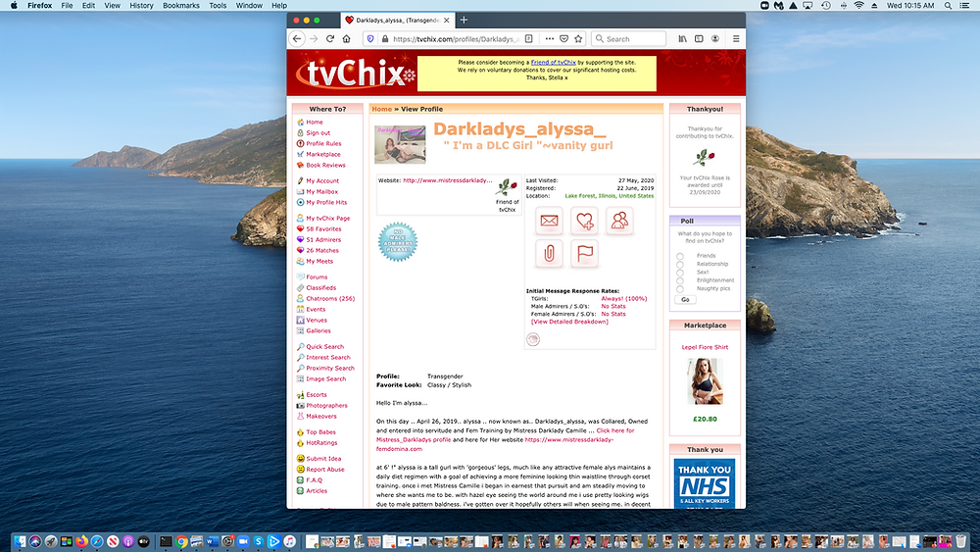The image size is (980, 552).
Task: Click the Wi-Fi icon in menu bar
Action: tap(858, 6)
